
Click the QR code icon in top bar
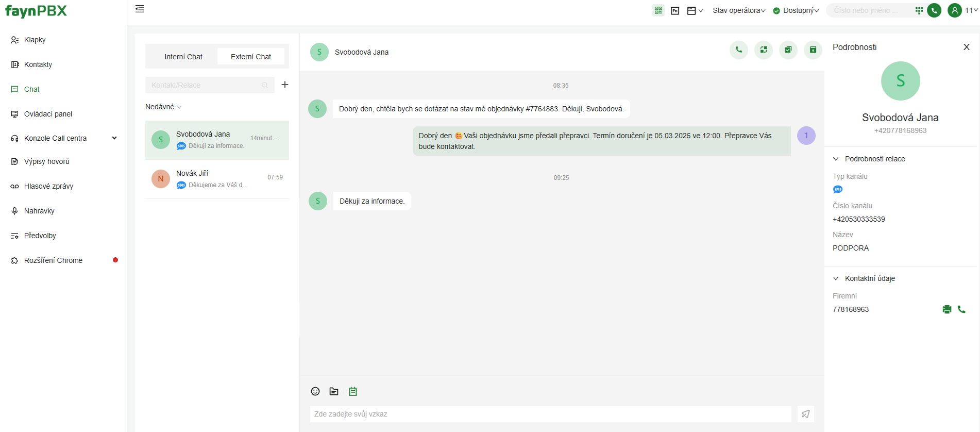coord(658,10)
